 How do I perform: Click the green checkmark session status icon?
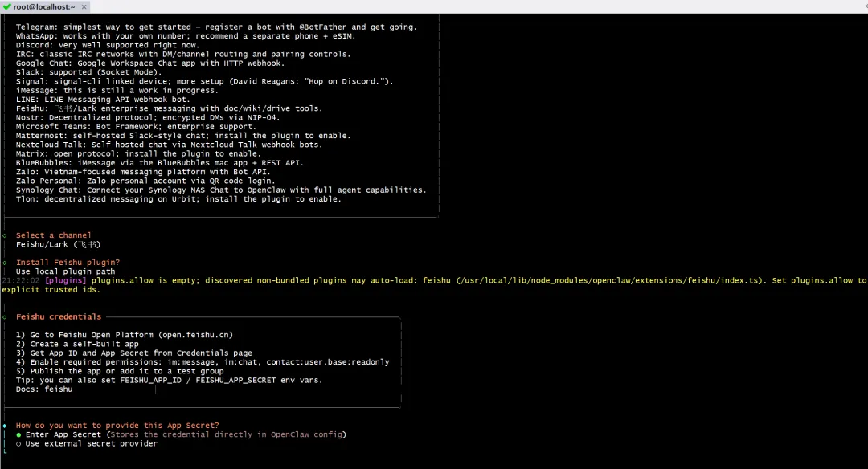point(6,6)
